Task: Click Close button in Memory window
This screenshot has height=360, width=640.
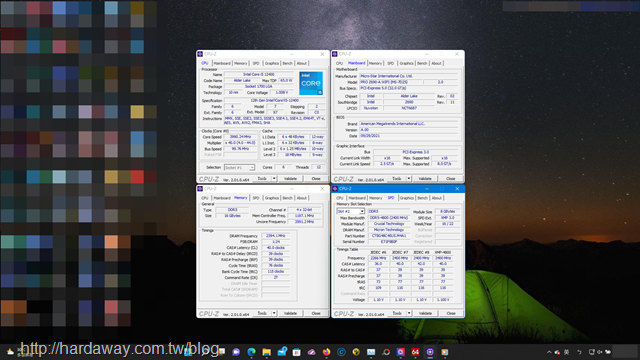Action: point(316,313)
